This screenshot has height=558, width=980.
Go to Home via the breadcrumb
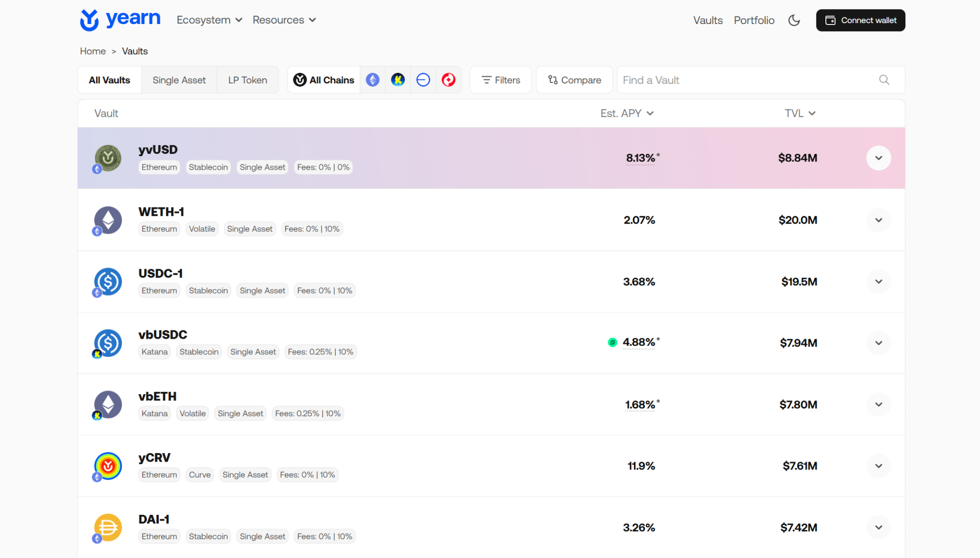93,51
